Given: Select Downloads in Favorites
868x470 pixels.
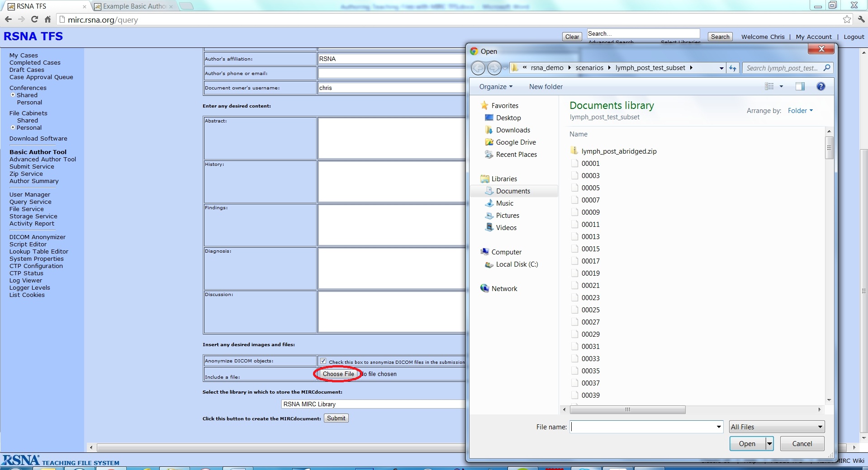Looking at the screenshot, I should coord(513,130).
